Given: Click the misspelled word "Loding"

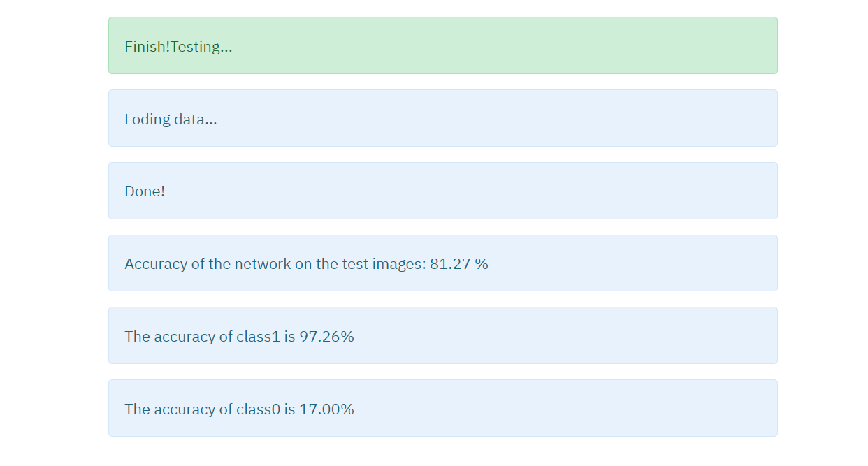Looking at the screenshot, I should pyautogui.click(x=147, y=119).
